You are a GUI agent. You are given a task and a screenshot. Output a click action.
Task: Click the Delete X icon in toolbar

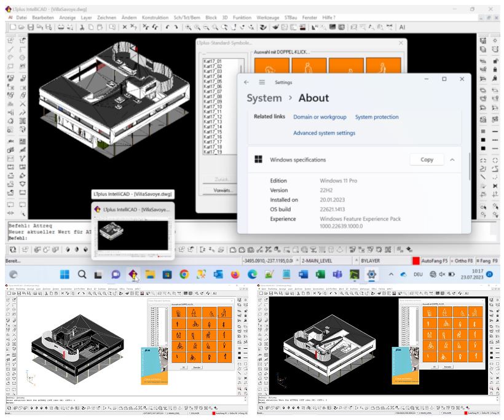pos(125,27)
